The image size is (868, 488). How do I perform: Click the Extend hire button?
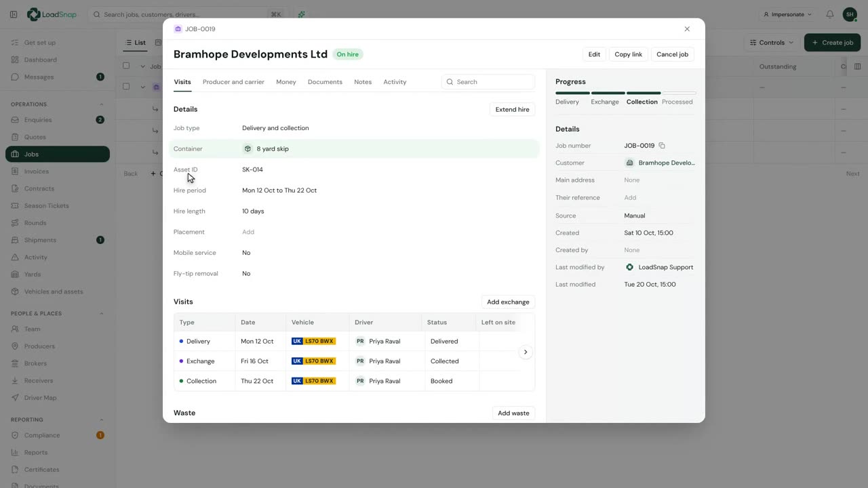pos(512,109)
